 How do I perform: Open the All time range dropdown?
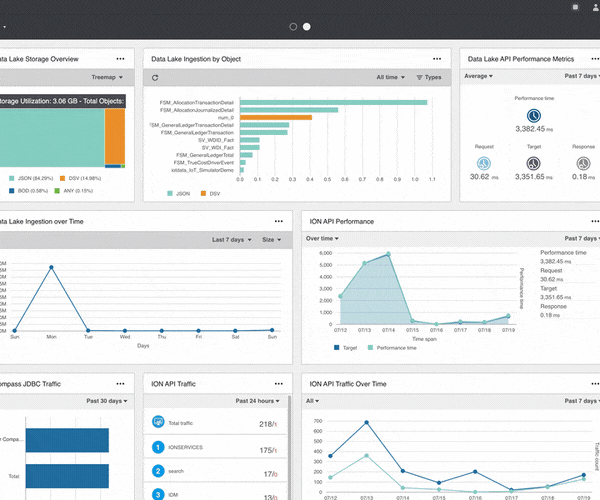click(x=392, y=77)
